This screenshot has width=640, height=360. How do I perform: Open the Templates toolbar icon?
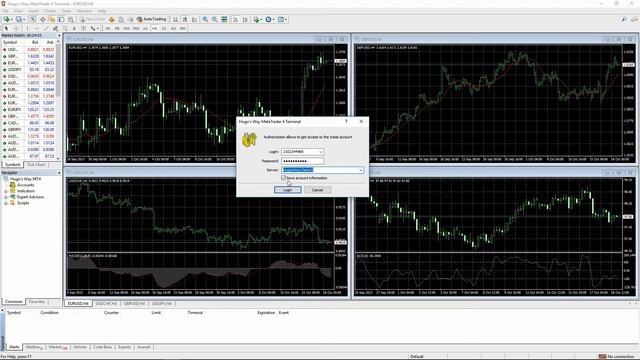click(282, 19)
